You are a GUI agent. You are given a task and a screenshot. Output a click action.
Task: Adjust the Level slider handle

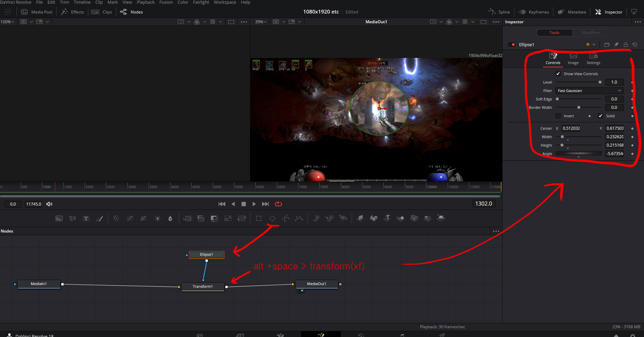coord(600,82)
